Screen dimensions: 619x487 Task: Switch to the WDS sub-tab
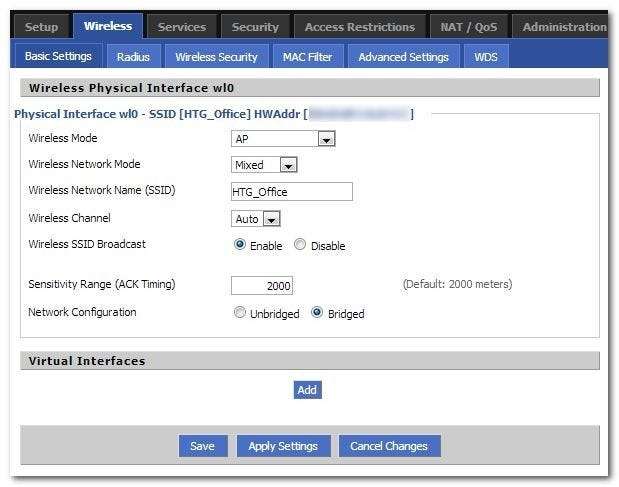tap(485, 57)
